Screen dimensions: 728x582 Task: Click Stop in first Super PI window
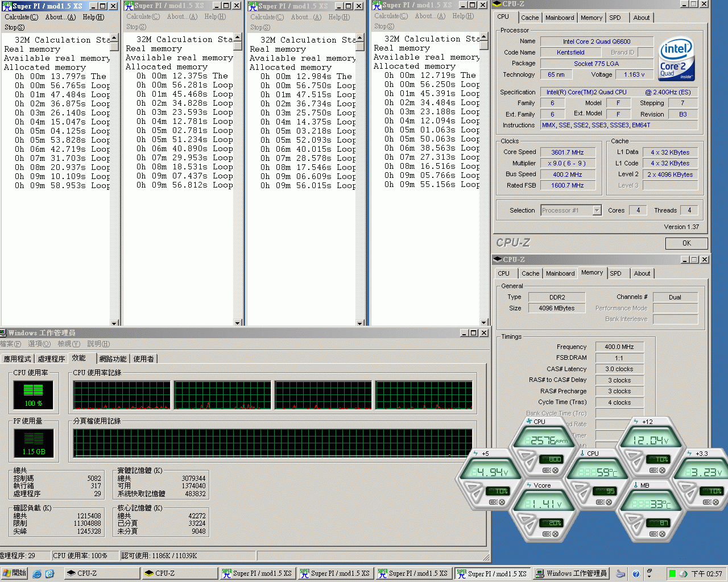coord(15,27)
